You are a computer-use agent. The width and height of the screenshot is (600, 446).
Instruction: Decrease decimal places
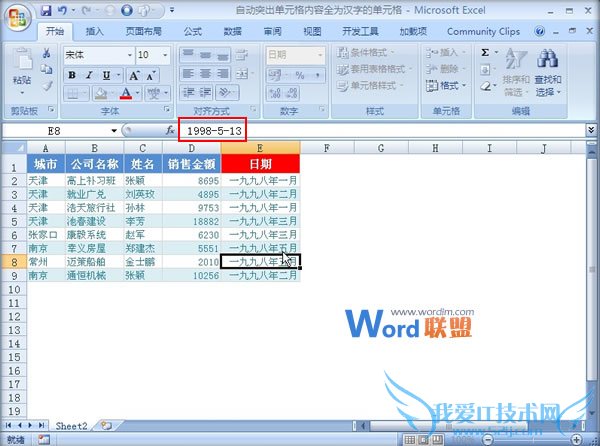[x=292, y=93]
